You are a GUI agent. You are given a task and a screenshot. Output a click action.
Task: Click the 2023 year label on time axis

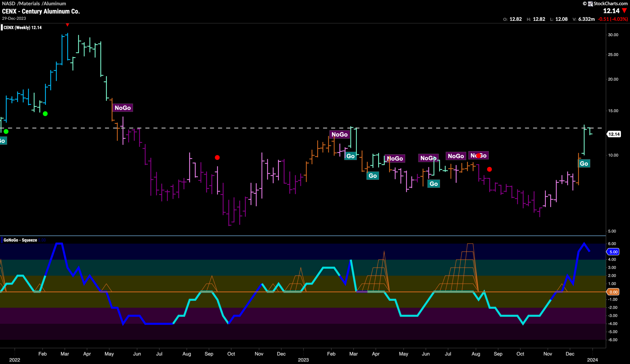pos(303,360)
